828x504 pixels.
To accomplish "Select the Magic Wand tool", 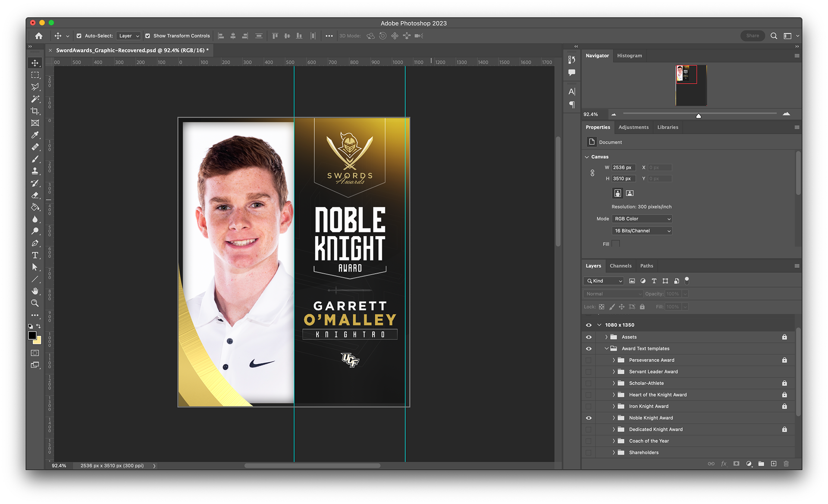I will tap(35, 99).
